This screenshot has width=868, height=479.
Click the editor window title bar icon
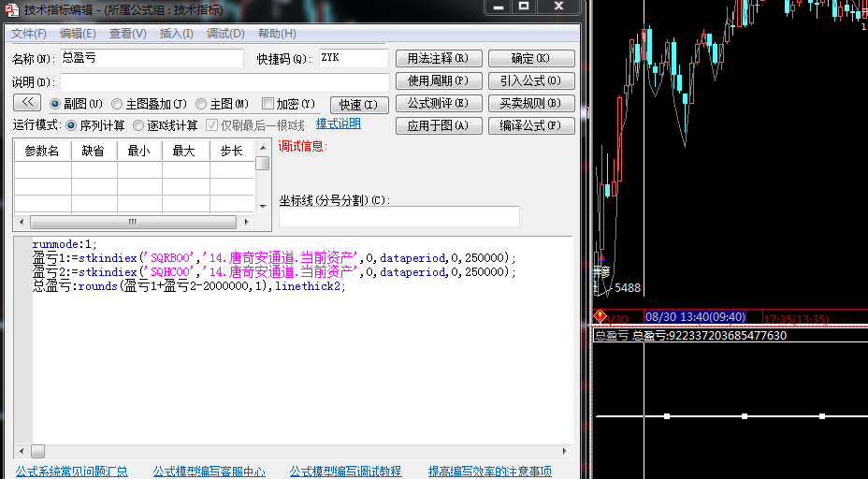coord(11,10)
